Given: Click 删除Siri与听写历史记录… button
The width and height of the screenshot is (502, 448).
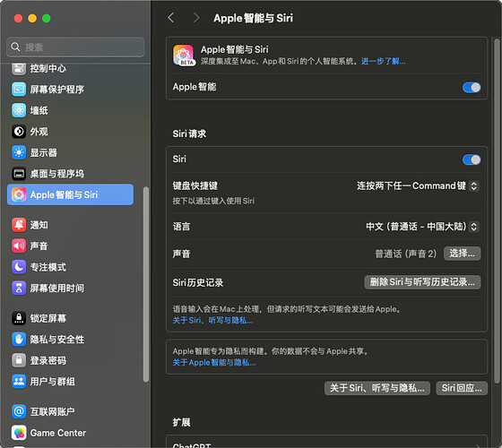Looking at the screenshot, I should pos(422,282).
